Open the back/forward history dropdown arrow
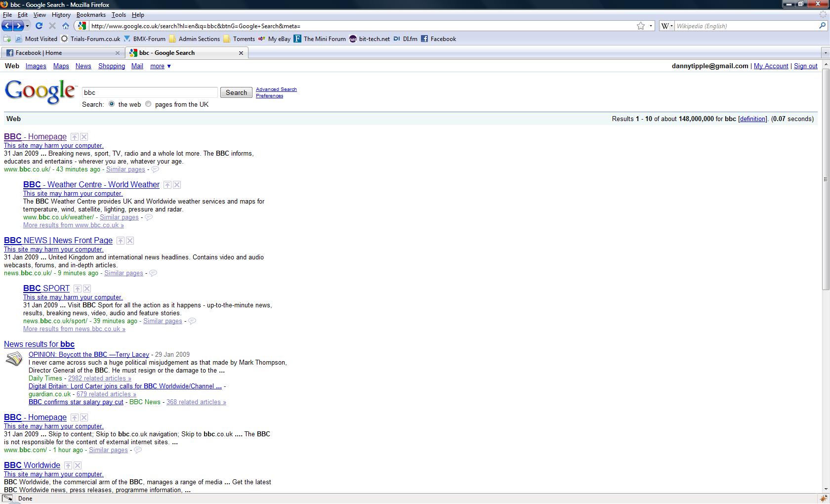This screenshot has height=504, width=830. (28, 26)
